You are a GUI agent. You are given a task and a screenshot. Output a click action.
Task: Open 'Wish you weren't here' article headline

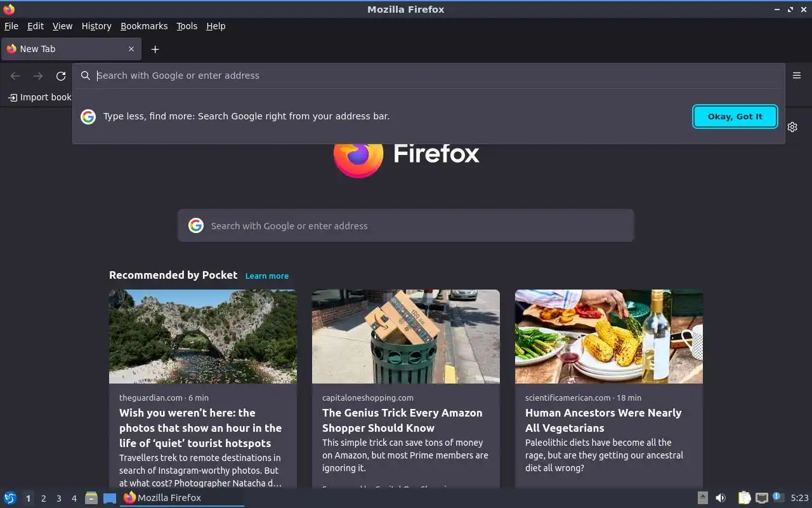pyautogui.click(x=200, y=428)
